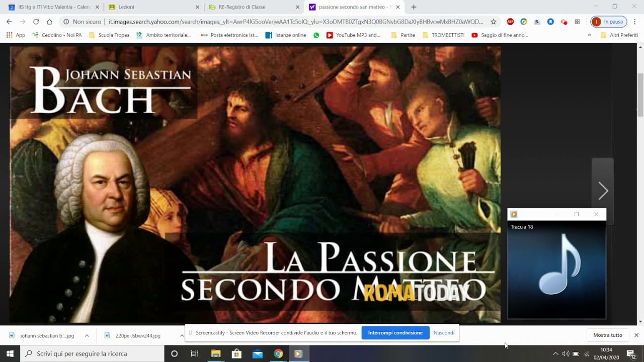The image size is (644, 362).
Task: Open the Istanze online bookmark
Action: 286,35
